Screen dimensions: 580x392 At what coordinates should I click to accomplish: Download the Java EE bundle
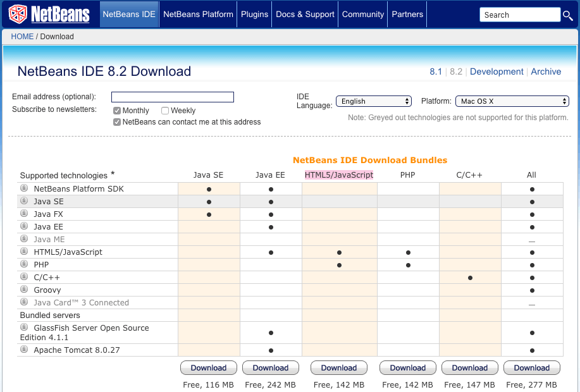271,368
